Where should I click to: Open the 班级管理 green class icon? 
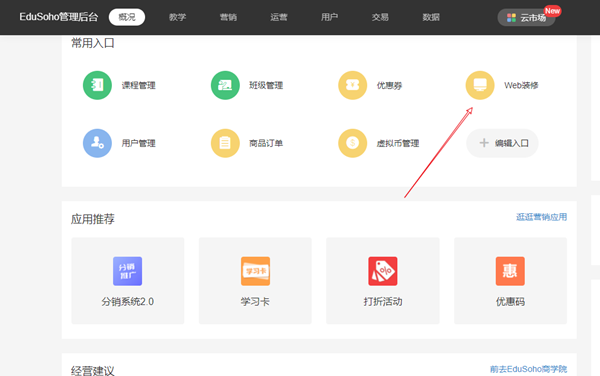[225, 85]
